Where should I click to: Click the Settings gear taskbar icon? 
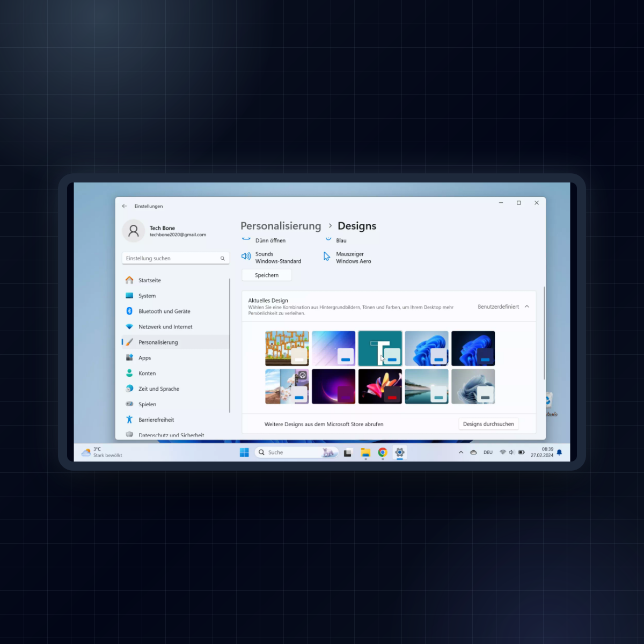(x=400, y=452)
